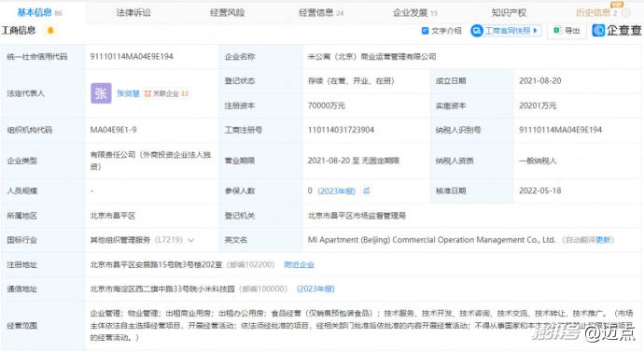Open the 知识产权 tab
644x352 pixels.
509,13
